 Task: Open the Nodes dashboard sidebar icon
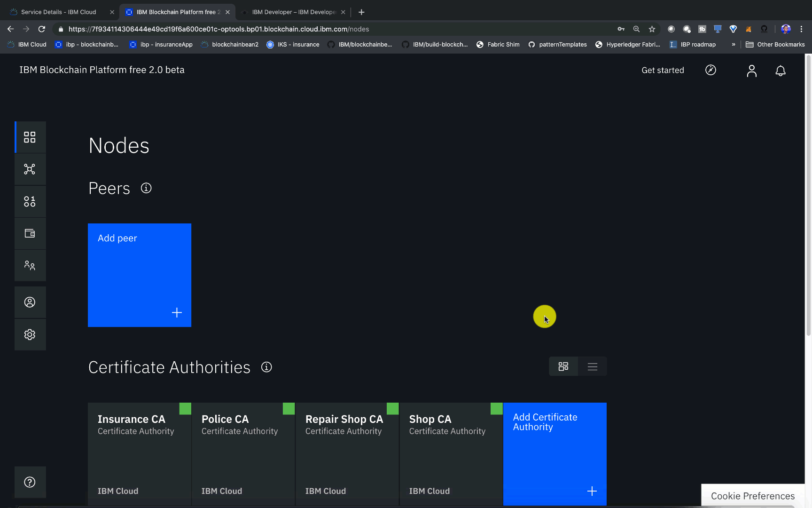30,137
